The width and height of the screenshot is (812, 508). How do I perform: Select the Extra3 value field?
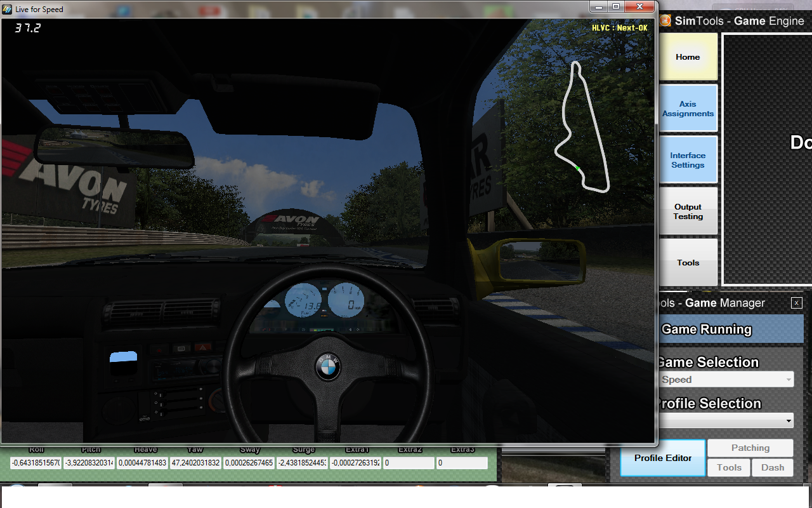(462, 463)
